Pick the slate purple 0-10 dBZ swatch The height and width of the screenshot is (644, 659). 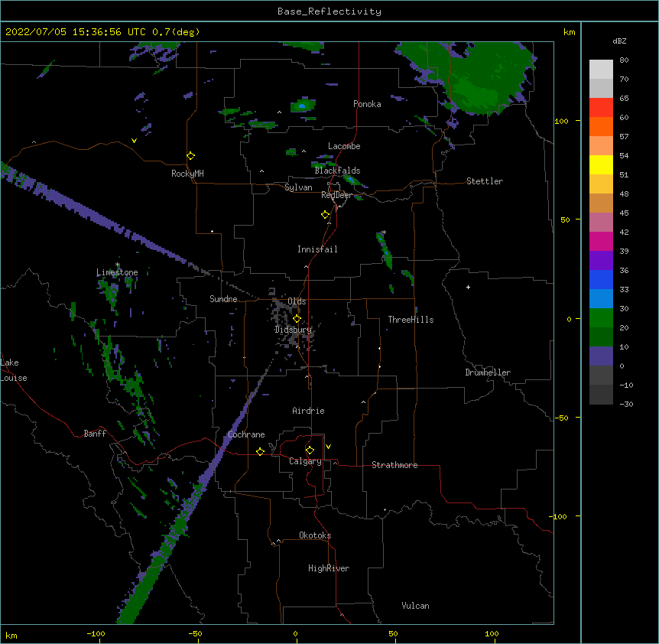601,356
